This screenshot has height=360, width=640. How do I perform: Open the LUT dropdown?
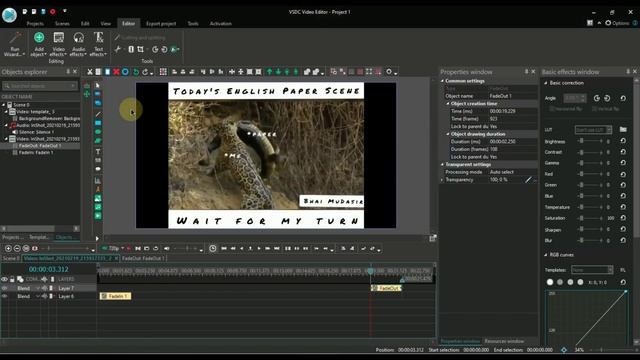click(x=593, y=130)
